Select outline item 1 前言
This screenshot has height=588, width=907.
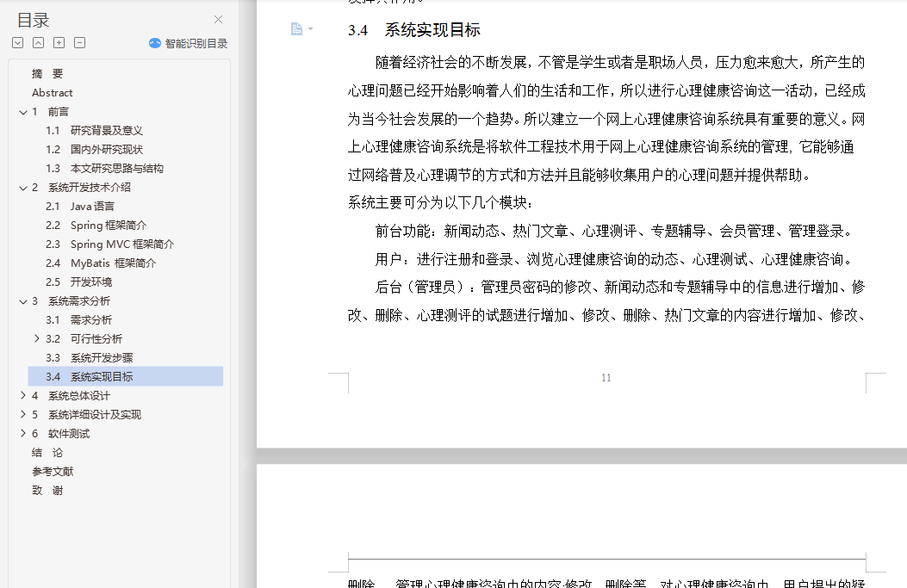50,112
